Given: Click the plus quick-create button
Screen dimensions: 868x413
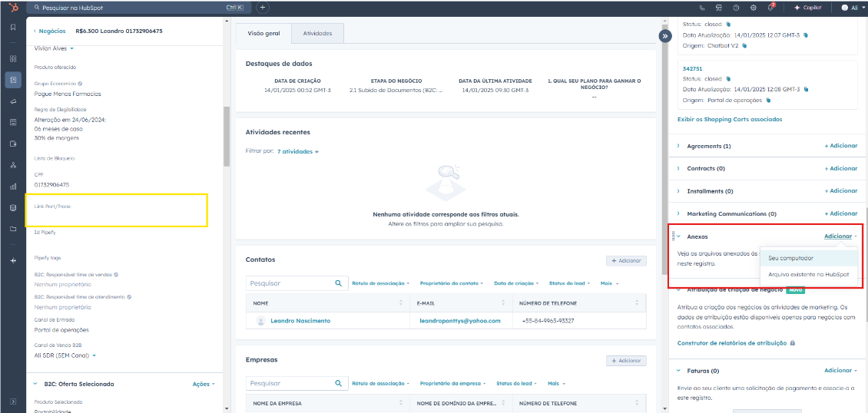Looking at the screenshot, I should point(263,7).
